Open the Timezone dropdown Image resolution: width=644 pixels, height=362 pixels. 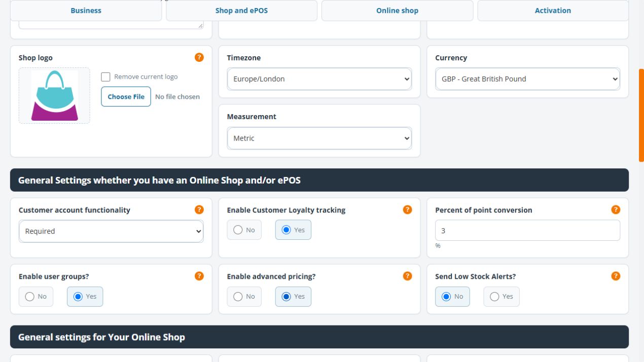coord(319,79)
